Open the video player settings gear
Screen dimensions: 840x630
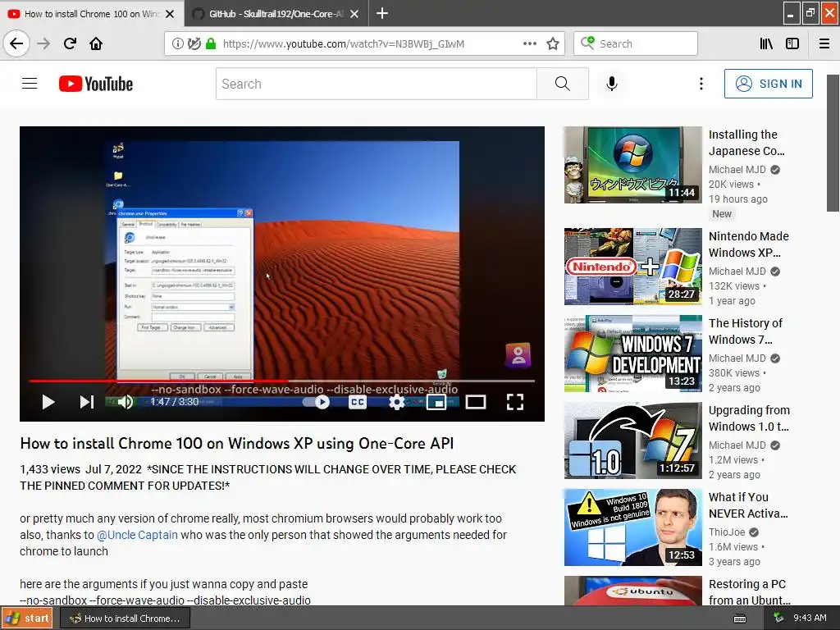tap(396, 402)
